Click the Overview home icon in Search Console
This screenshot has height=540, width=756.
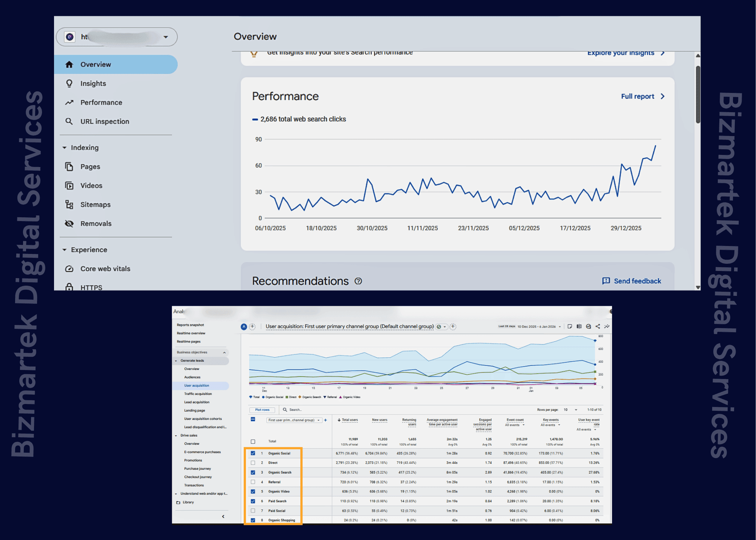click(69, 64)
